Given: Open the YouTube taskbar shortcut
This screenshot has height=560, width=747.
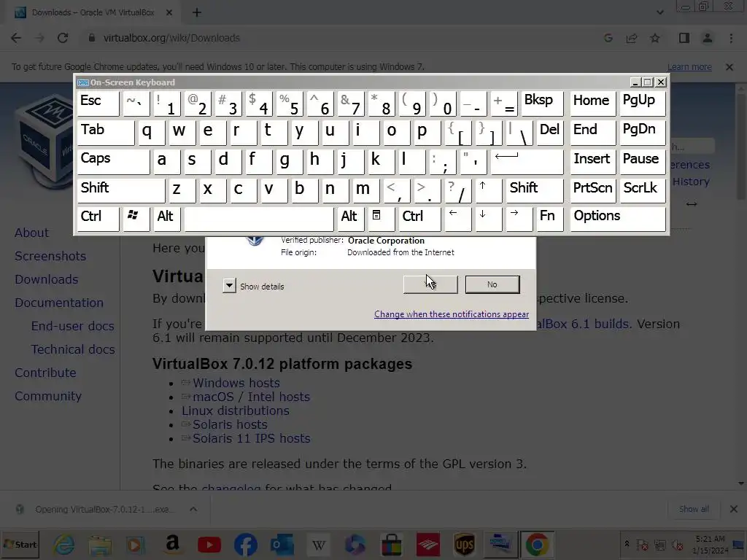Looking at the screenshot, I should tap(209, 545).
